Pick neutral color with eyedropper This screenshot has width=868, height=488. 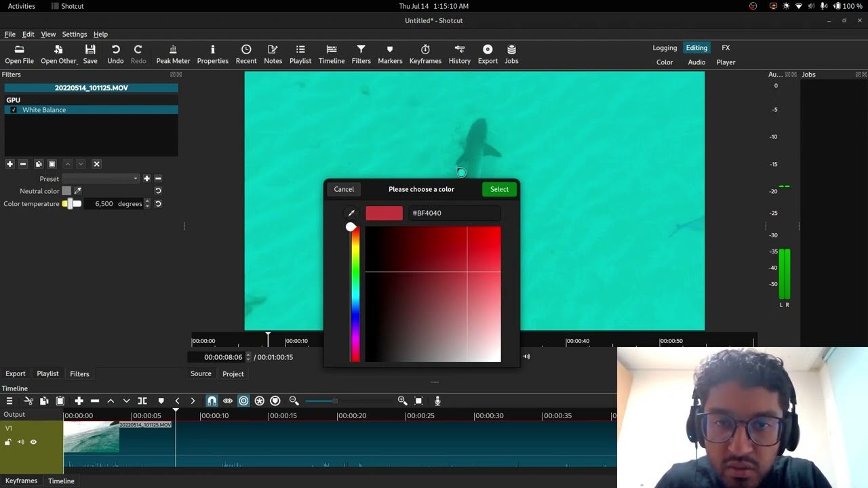(77, 191)
